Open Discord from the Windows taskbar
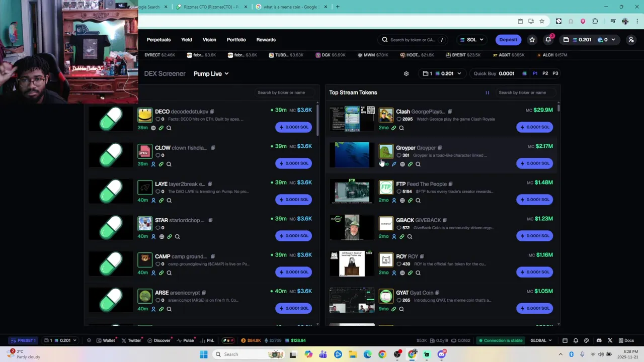Screen dimensions: 644x362 [x=441, y=354]
